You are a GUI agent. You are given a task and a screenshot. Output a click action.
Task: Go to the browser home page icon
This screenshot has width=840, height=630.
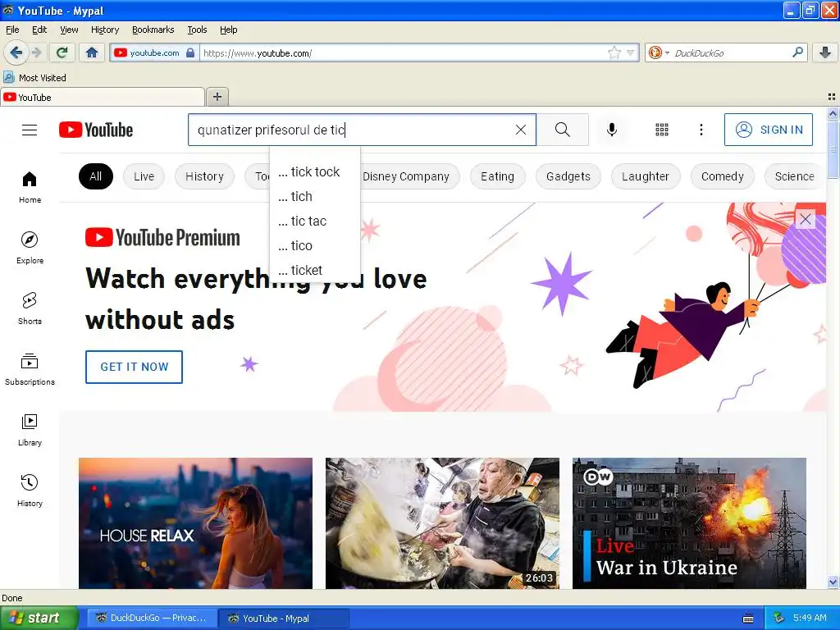[x=92, y=52]
